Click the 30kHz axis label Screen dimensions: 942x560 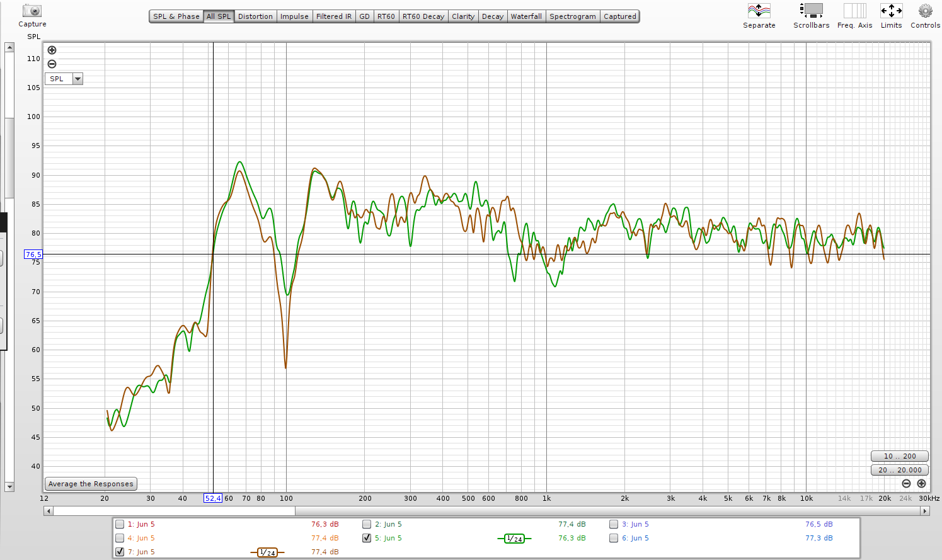[x=929, y=498]
